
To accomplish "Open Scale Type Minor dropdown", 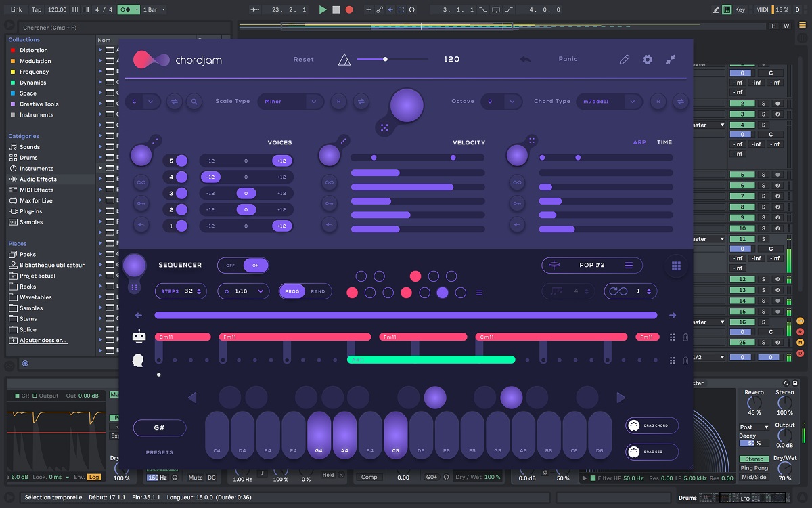I will [x=290, y=102].
